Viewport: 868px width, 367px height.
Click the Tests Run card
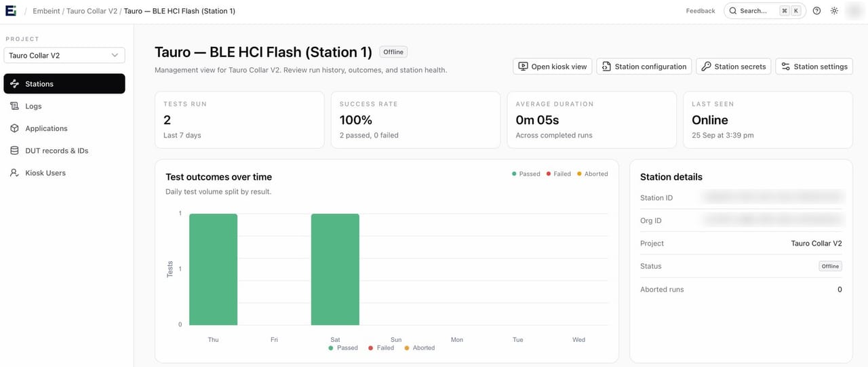tap(239, 120)
